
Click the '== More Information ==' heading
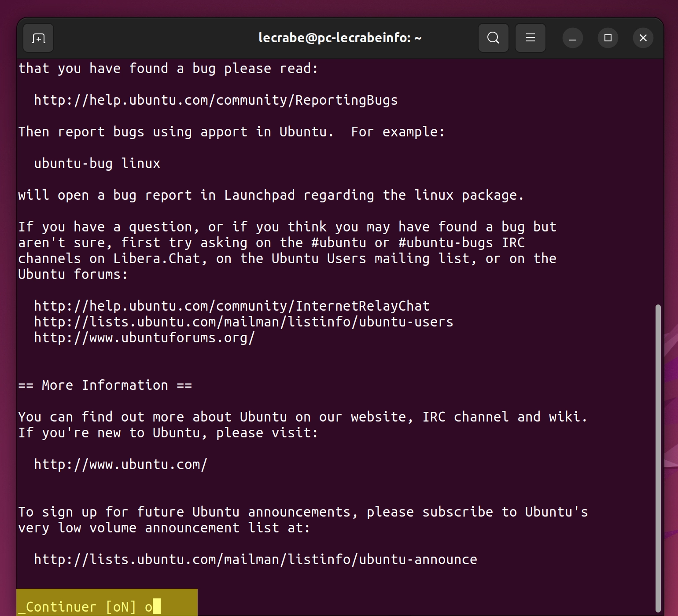(105, 385)
